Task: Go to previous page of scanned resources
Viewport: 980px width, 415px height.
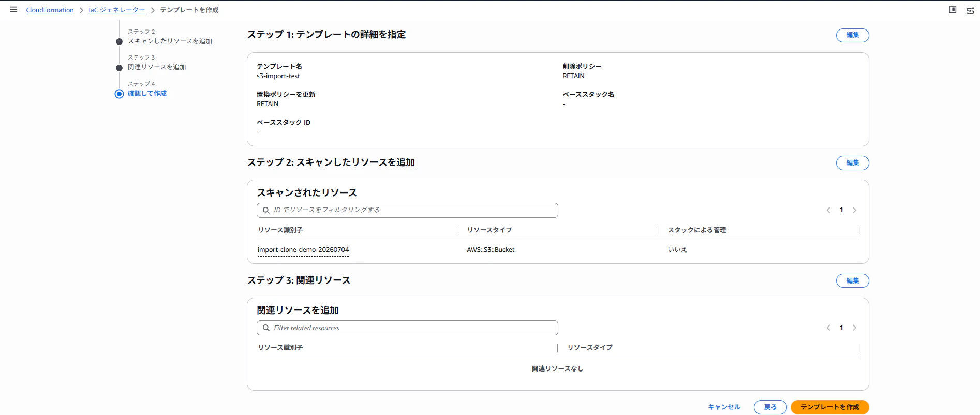Action: [828, 210]
